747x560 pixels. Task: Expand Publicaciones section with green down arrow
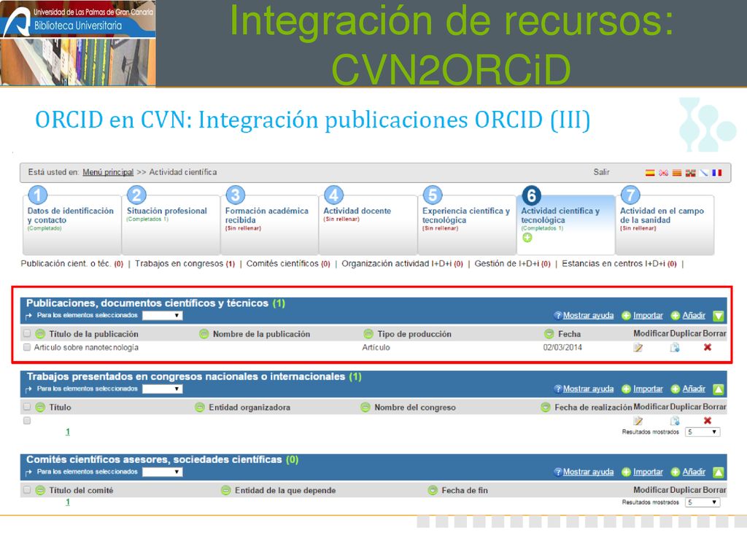(719, 316)
